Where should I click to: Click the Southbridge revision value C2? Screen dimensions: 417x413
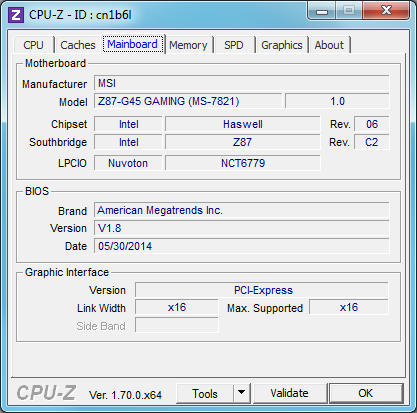[x=372, y=142]
